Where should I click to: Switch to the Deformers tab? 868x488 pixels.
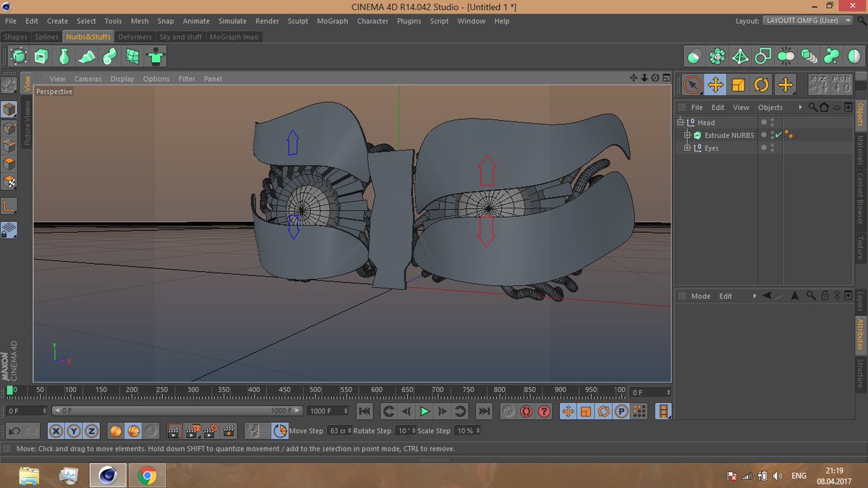tap(135, 37)
